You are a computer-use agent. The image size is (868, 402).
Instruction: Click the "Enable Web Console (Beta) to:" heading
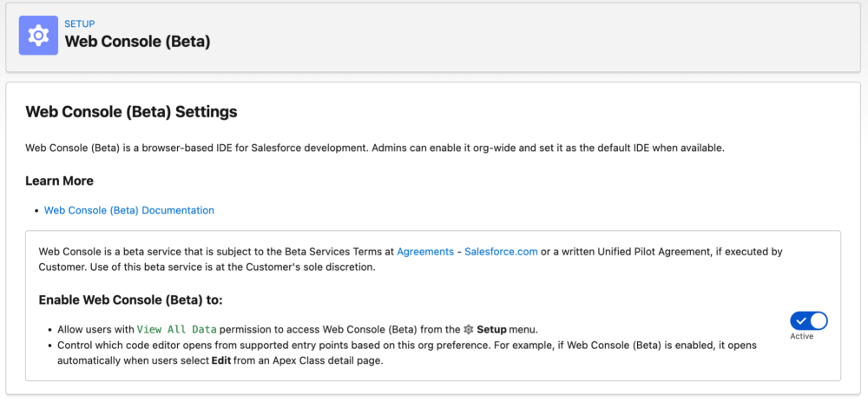[131, 300]
